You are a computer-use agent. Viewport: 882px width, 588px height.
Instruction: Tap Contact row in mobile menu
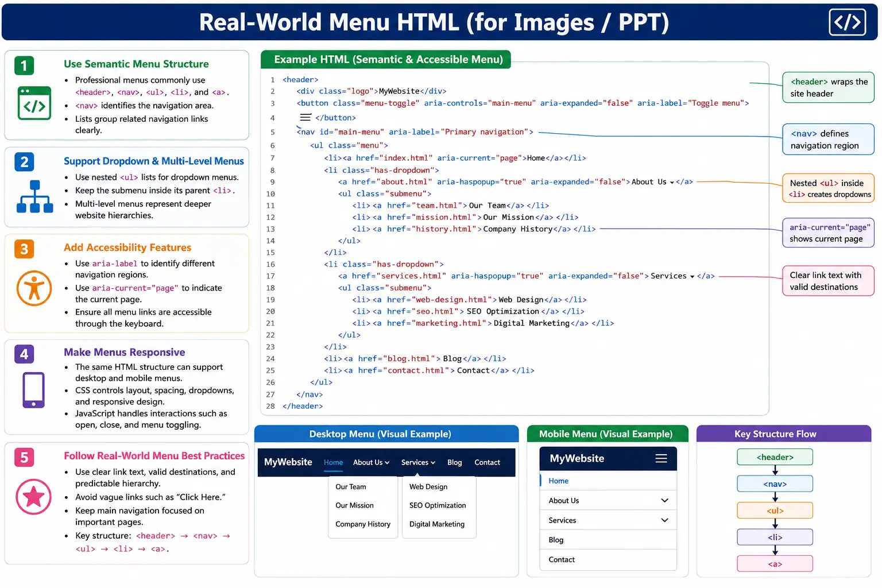click(608, 559)
